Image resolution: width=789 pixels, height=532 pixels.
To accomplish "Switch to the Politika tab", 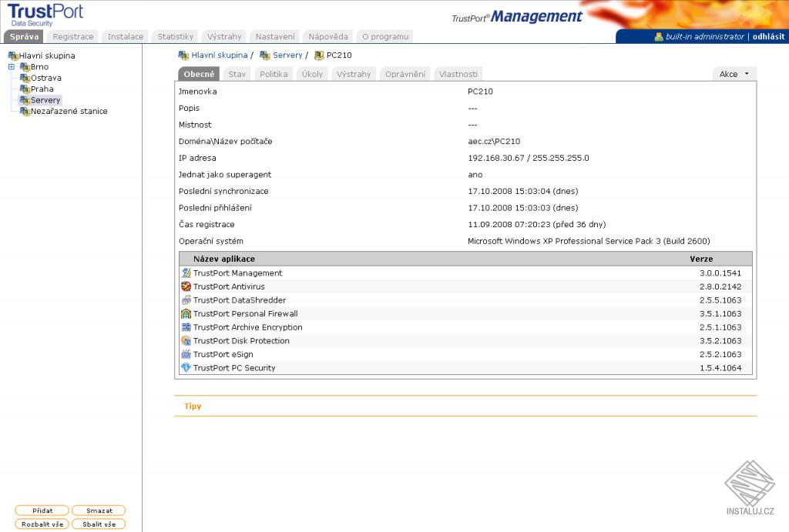I will [x=274, y=73].
